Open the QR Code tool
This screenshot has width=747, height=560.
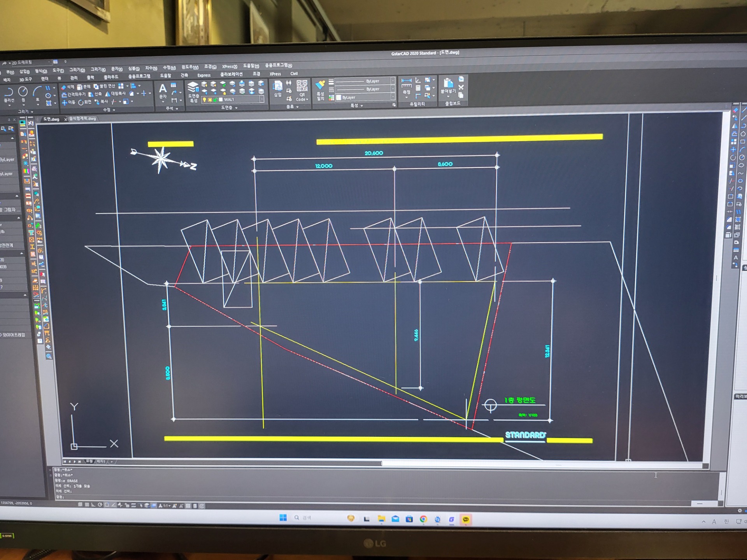click(302, 90)
